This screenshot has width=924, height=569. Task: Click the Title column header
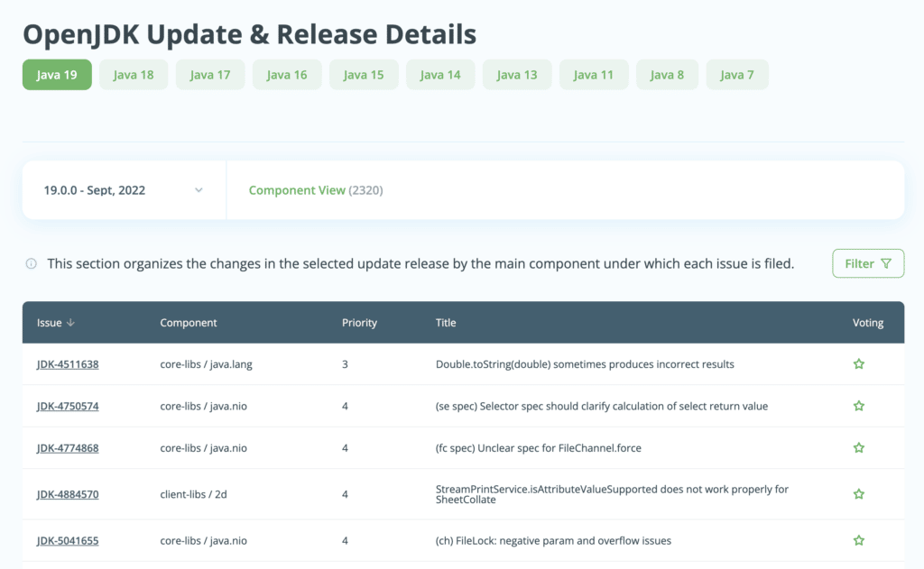click(x=446, y=323)
